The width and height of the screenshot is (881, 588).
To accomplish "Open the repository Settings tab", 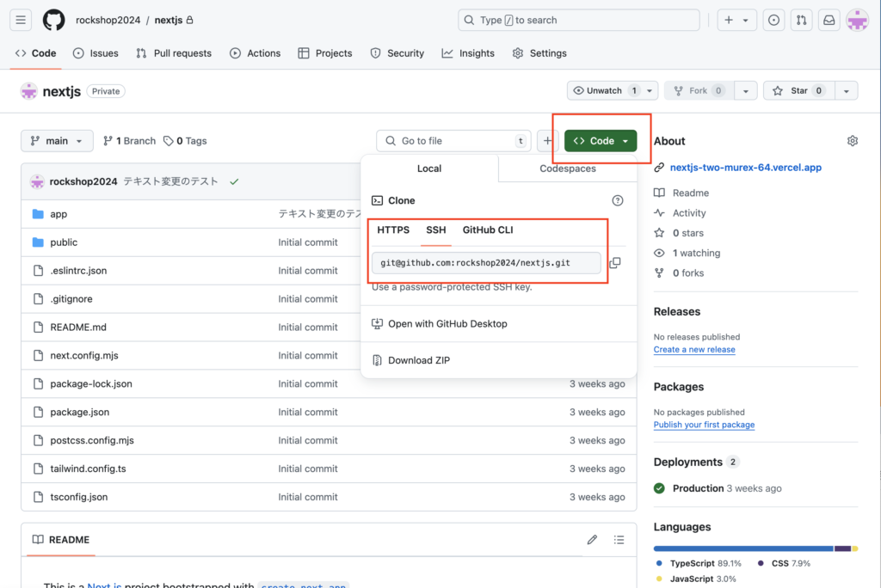I will pos(539,53).
